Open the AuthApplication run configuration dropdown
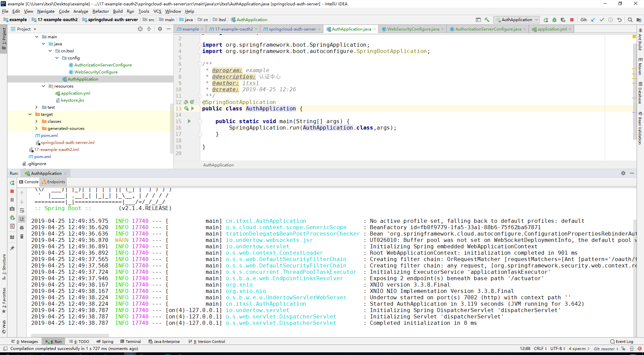The height and width of the screenshot is (355, 644). click(517, 20)
